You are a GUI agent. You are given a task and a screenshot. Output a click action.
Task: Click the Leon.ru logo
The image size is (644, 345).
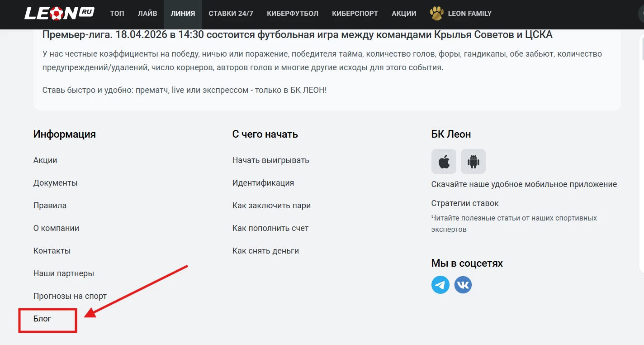click(x=59, y=14)
